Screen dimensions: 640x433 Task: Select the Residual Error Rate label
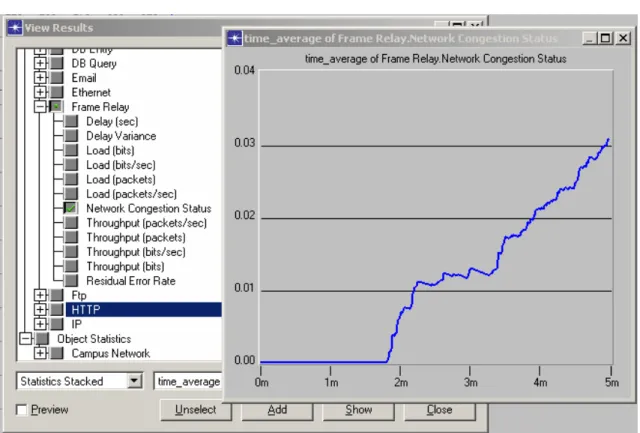(131, 281)
